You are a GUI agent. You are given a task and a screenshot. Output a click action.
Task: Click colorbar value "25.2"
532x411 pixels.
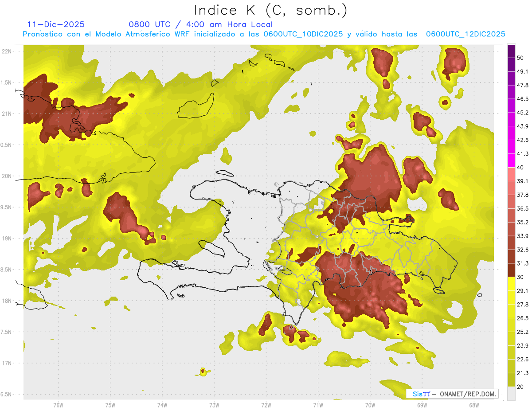[x=523, y=332]
